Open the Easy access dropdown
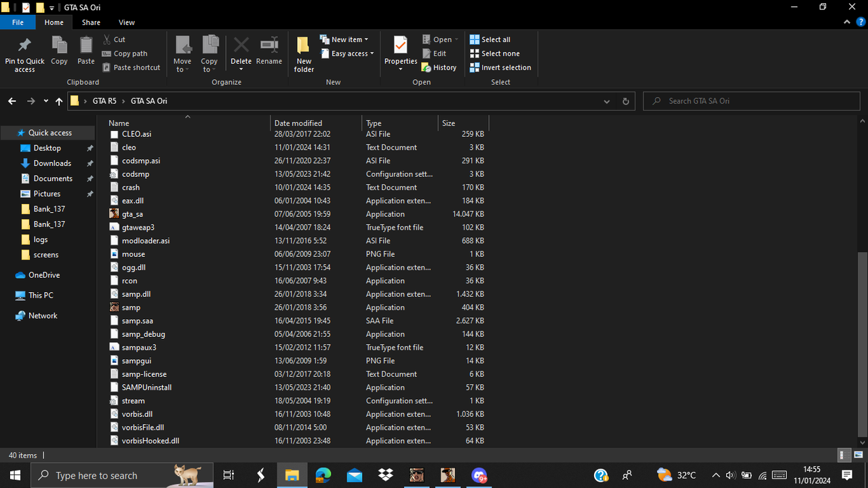Image resolution: width=868 pixels, height=488 pixels. tap(347, 54)
